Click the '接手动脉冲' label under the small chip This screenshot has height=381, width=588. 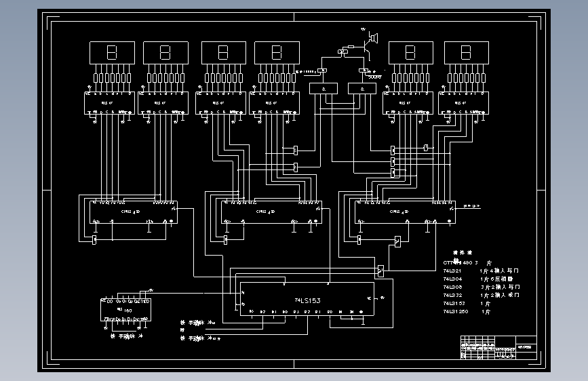[x=127, y=336]
